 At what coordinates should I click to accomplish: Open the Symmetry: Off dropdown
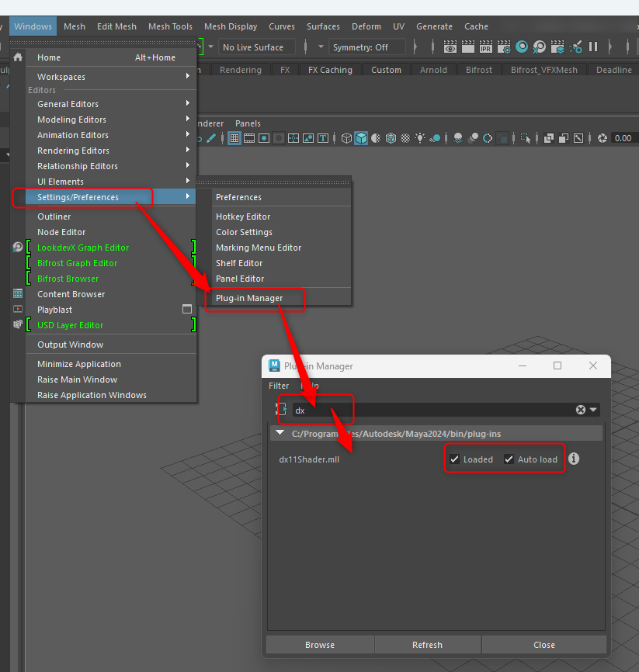[366, 47]
